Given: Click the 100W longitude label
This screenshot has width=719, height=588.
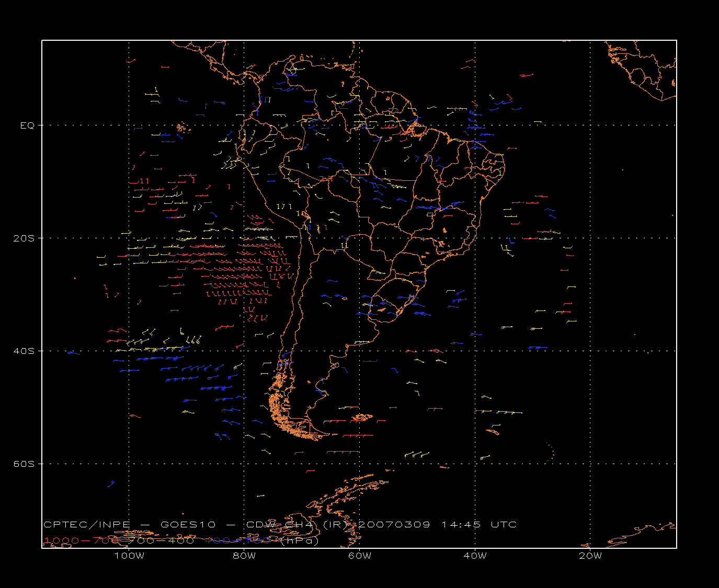Looking at the screenshot, I should [x=129, y=556].
